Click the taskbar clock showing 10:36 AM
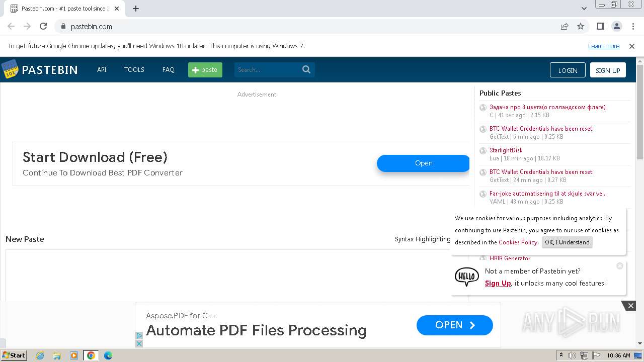Image resolution: width=644 pixels, height=362 pixels. point(618,355)
